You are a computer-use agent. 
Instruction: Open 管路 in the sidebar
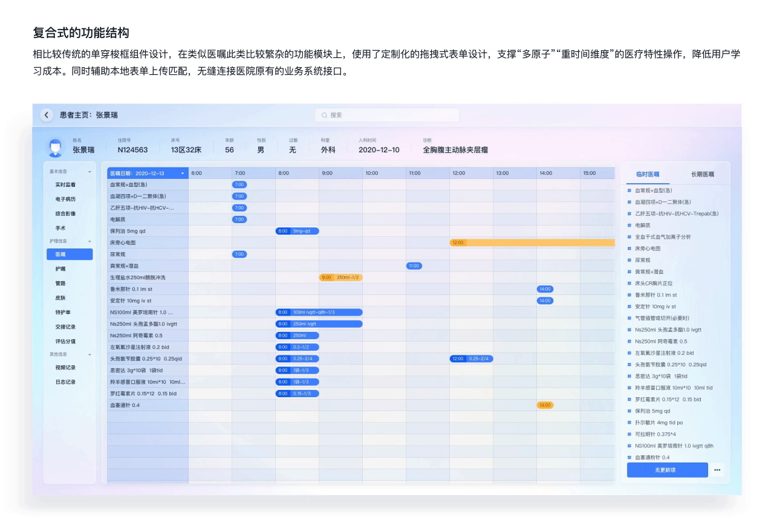click(x=60, y=284)
